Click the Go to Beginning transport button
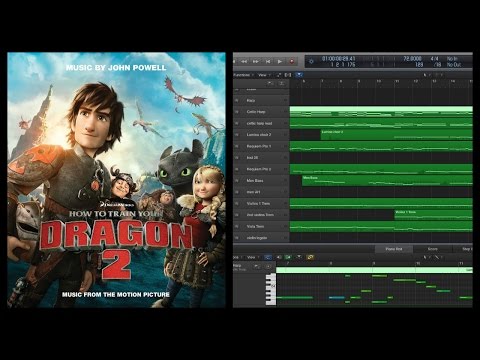The width and height of the screenshot is (480, 360). click(x=268, y=62)
